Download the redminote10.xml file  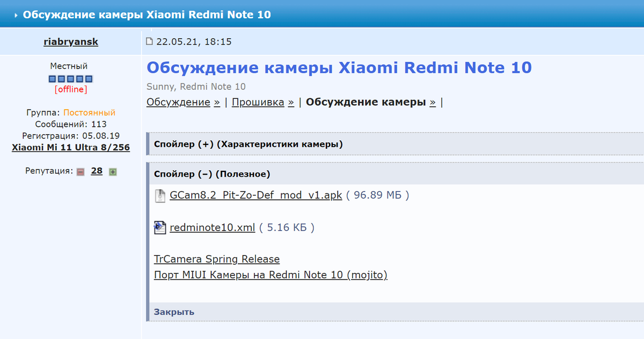212,227
